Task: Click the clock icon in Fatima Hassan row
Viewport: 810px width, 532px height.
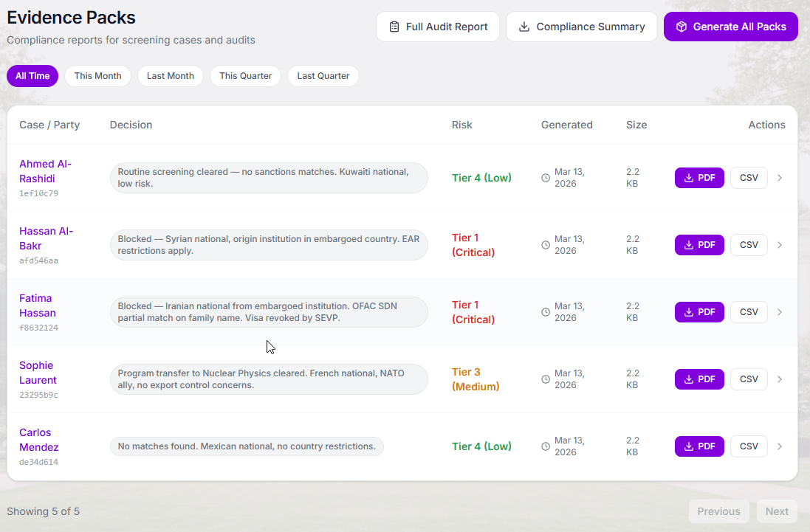Action: [546, 312]
